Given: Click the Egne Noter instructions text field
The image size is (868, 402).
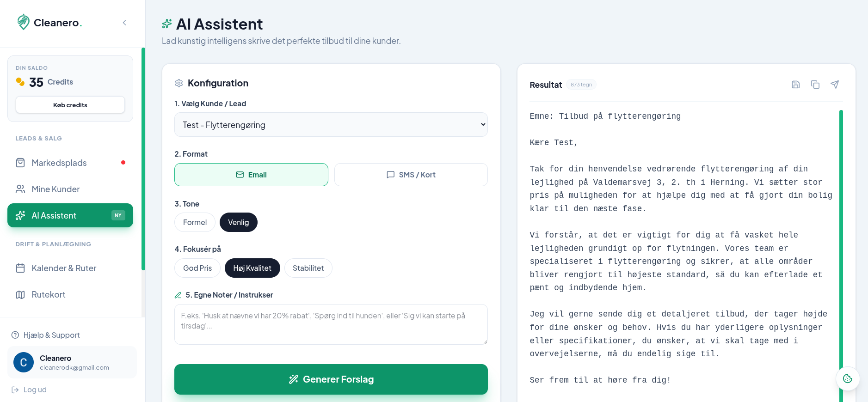Looking at the screenshot, I should [331, 324].
